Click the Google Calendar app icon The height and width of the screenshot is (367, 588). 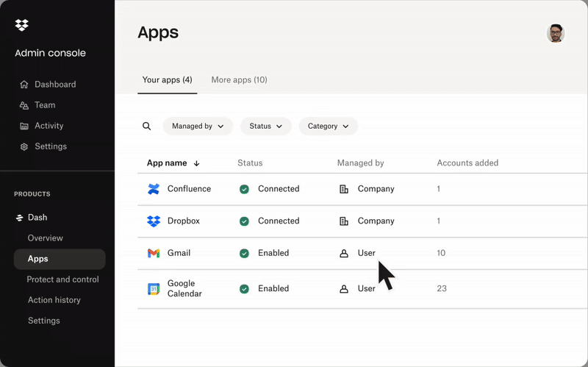click(154, 289)
